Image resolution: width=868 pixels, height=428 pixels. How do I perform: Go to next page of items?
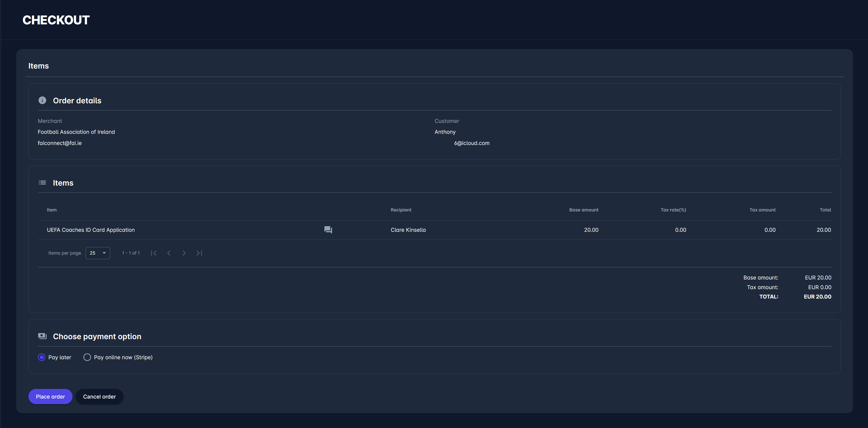[184, 253]
